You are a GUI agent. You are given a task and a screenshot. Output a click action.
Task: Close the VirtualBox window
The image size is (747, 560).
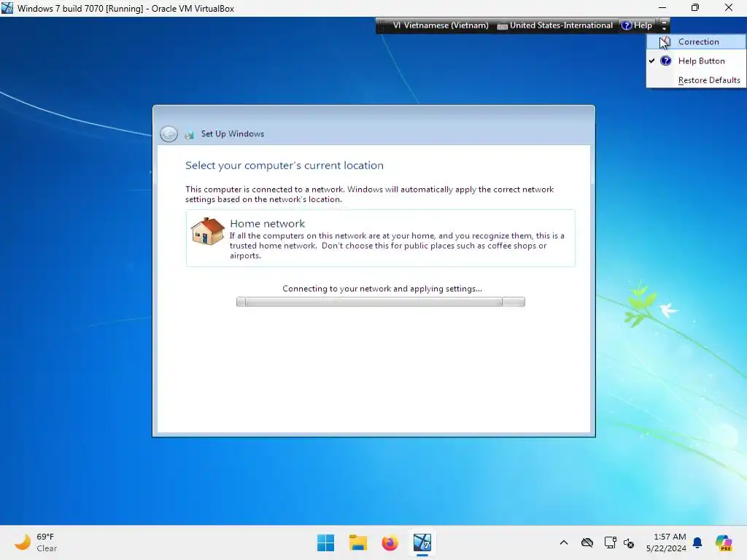[x=729, y=7]
